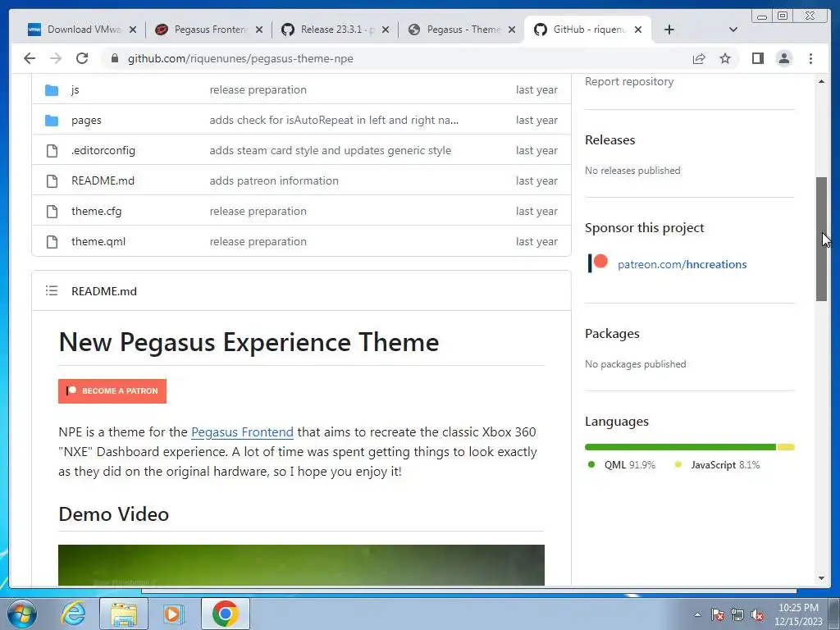Click the Chrome taskbar icon
This screenshot has height=630, width=840.
(225, 614)
